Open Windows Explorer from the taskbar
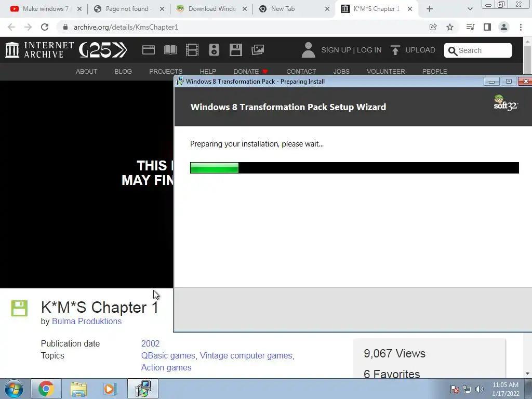 click(x=79, y=389)
